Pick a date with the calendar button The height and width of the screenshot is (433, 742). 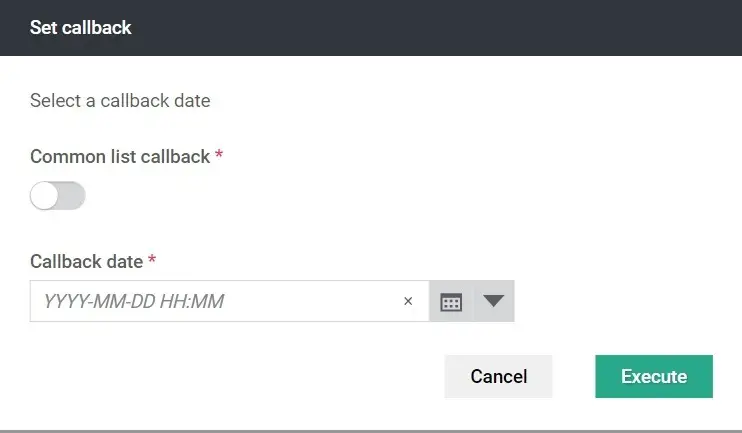(x=451, y=302)
